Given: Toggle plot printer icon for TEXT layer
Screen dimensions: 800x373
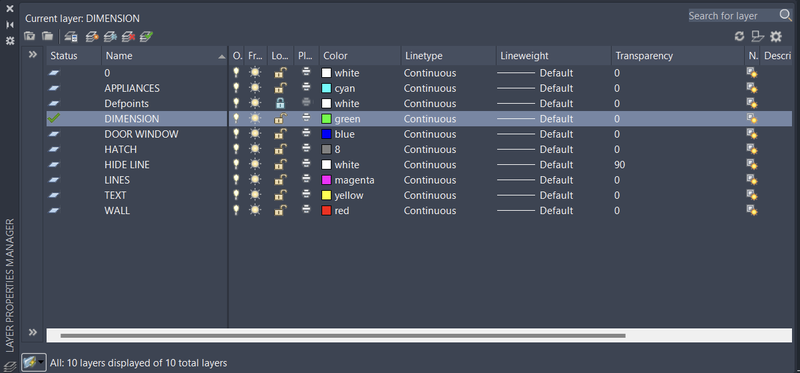Looking at the screenshot, I should pos(306,195).
